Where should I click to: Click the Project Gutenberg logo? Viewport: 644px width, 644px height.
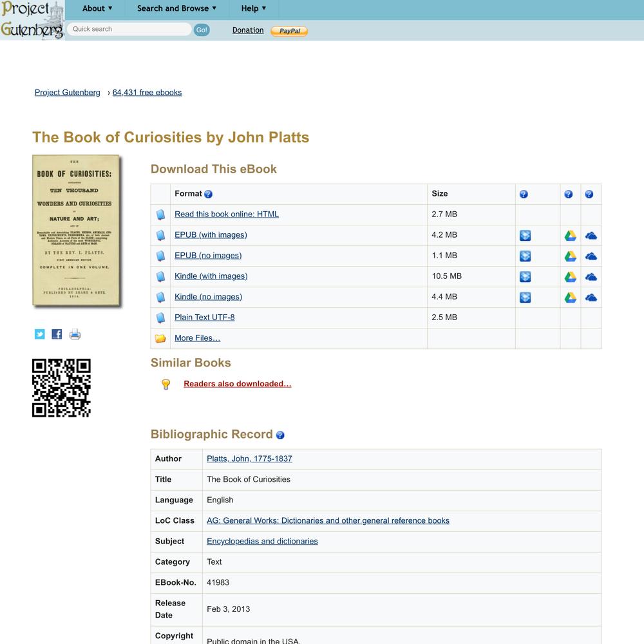coord(32,20)
